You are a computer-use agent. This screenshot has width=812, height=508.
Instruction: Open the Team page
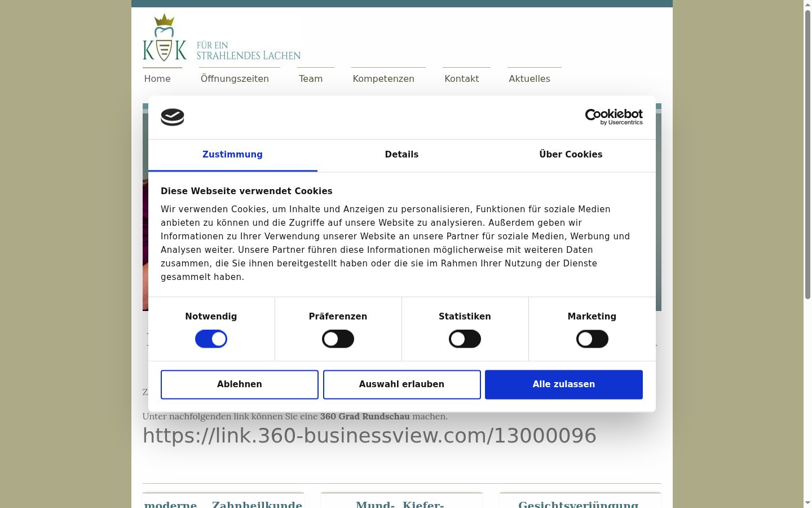(x=311, y=79)
